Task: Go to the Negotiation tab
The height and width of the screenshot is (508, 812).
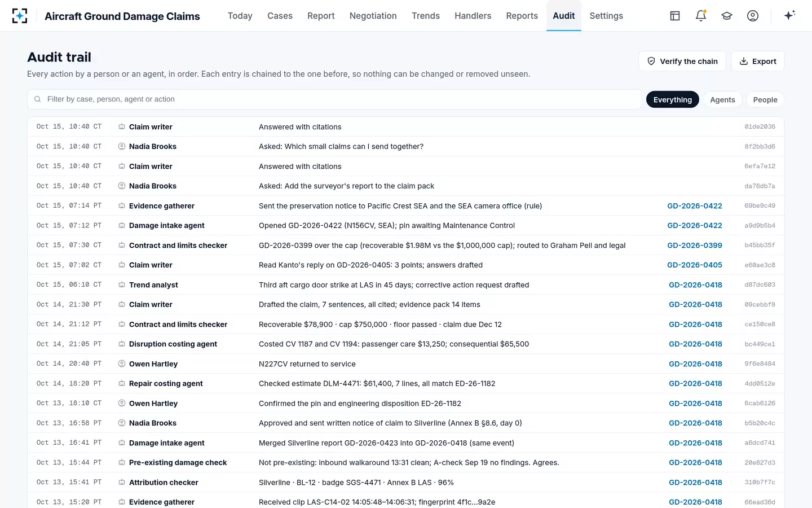Action: (373, 16)
